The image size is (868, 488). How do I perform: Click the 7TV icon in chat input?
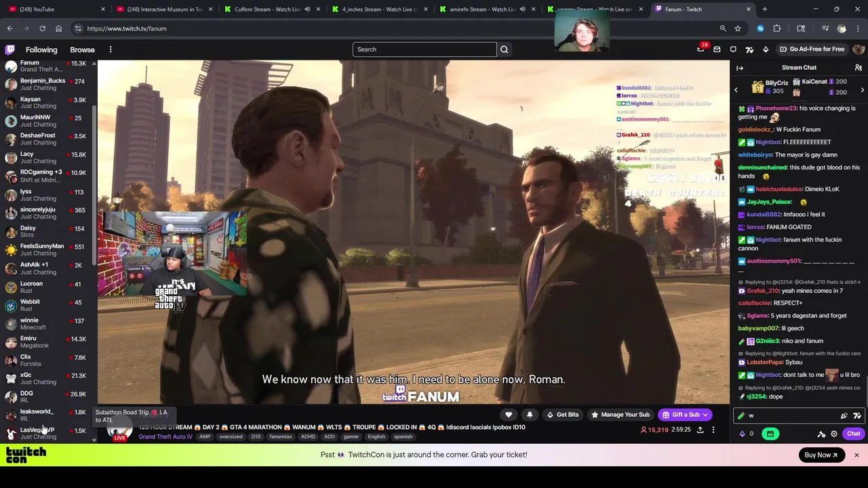click(857, 415)
